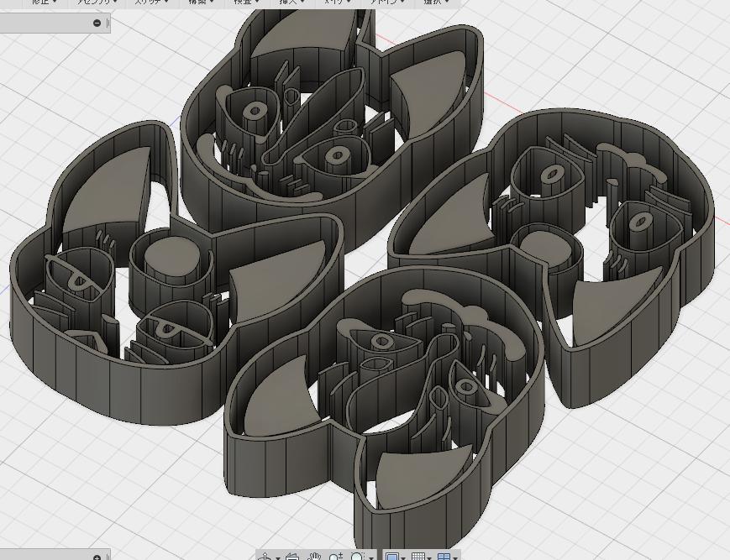This screenshot has height=560, width=730.
Task: Open the 挿入 (Insert) menu
Action: (x=293, y=2)
